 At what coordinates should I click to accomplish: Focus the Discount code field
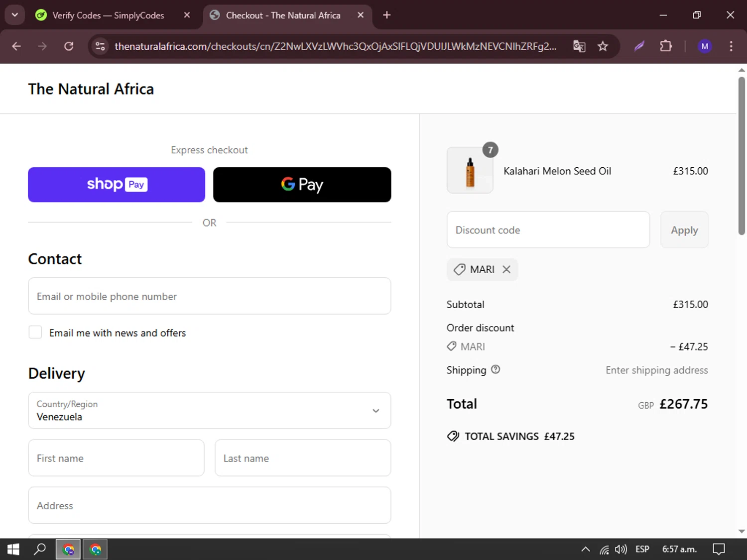pos(548,230)
